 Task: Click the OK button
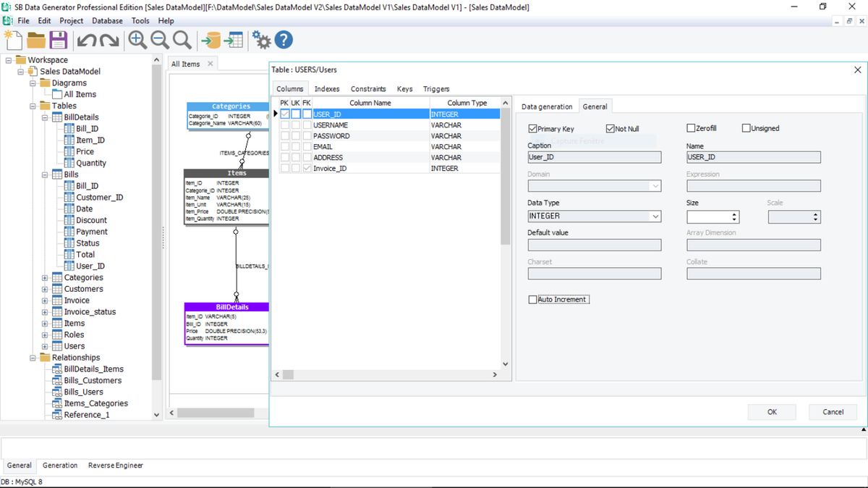[x=772, y=411]
